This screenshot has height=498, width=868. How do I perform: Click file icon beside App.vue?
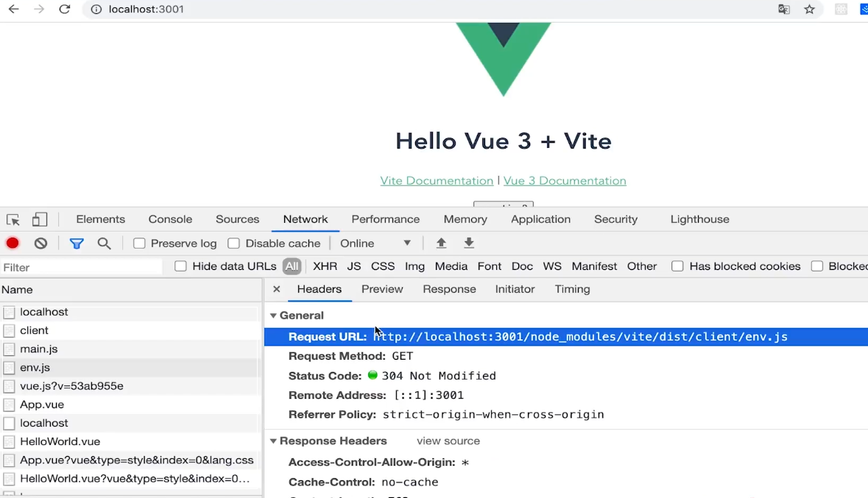[x=9, y=405]
